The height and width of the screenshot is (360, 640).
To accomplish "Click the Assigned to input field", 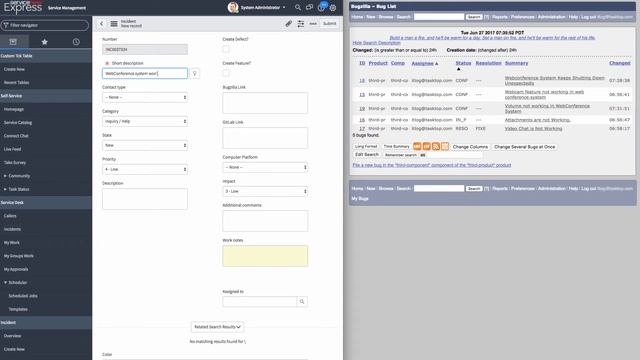I will click(x=260, y=302).
